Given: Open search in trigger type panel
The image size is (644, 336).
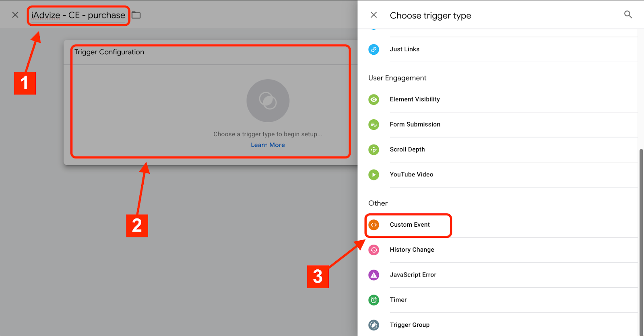Looking at the screenshot, I should pyautogui.click(x=628, y=15).
